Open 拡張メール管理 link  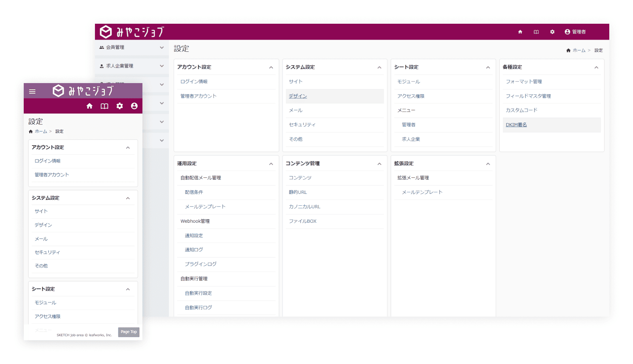click(x=413, y=178)
